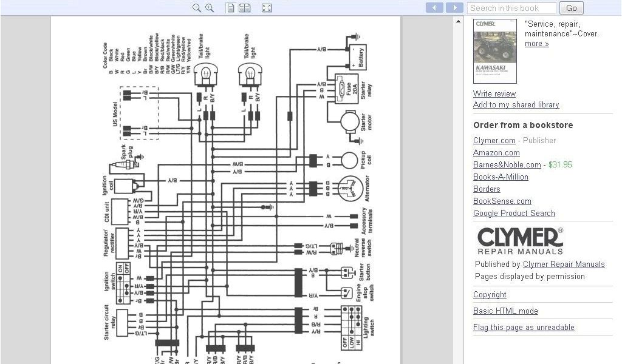Flag this page as unreadable
Image resolution: width=622 pixels, height=364 pixels.
tap(524, 328)
